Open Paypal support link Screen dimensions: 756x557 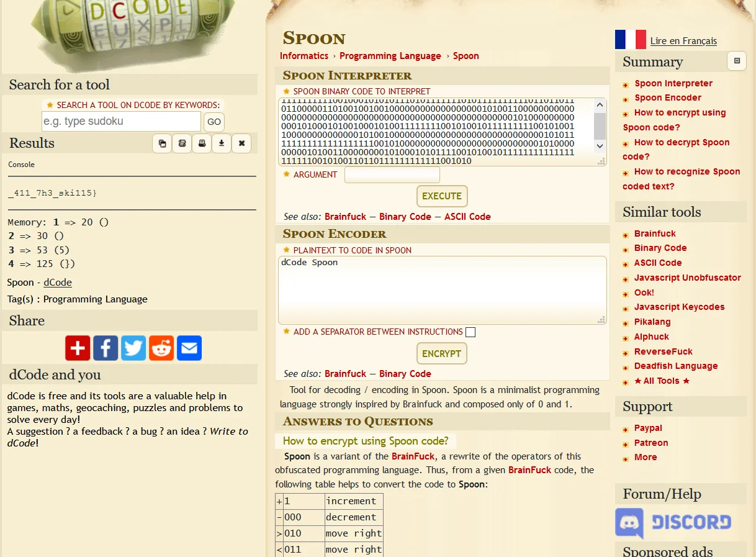pyautogui.click(x=648, y=428)
